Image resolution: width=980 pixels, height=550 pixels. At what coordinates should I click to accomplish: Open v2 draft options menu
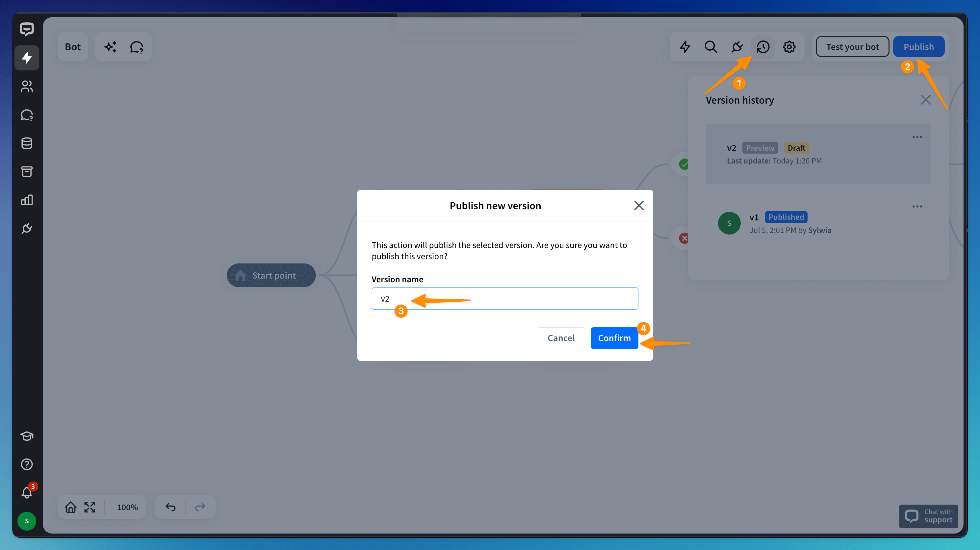click(x=917, y=137)
